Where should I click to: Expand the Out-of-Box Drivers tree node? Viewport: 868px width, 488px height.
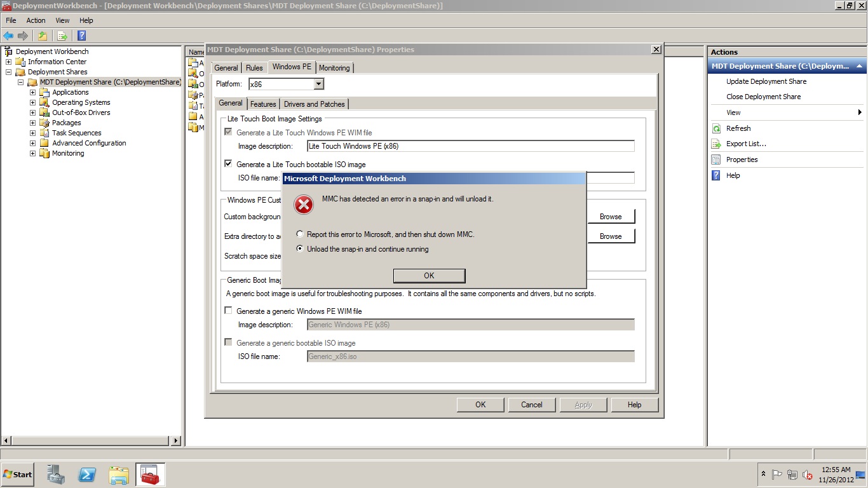32,112
